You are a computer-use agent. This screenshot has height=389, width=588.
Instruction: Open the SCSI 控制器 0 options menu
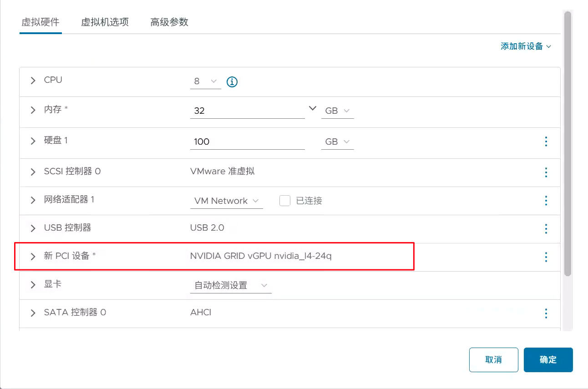pos(546,172)
